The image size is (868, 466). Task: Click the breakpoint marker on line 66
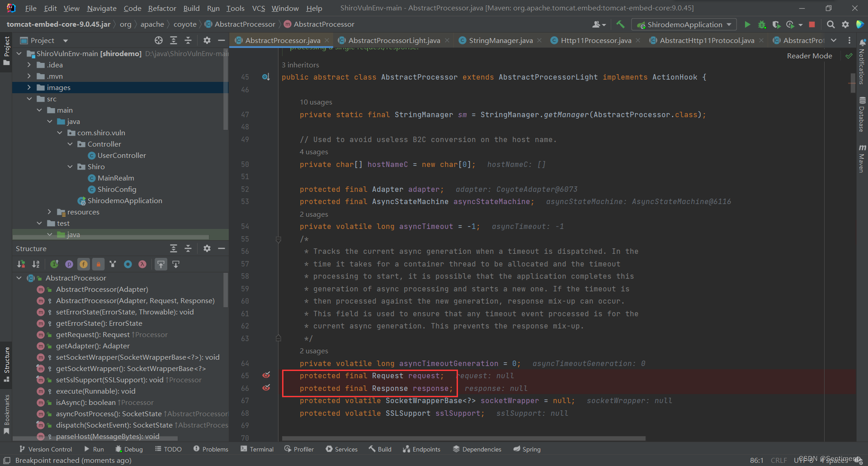click(266, 388)
